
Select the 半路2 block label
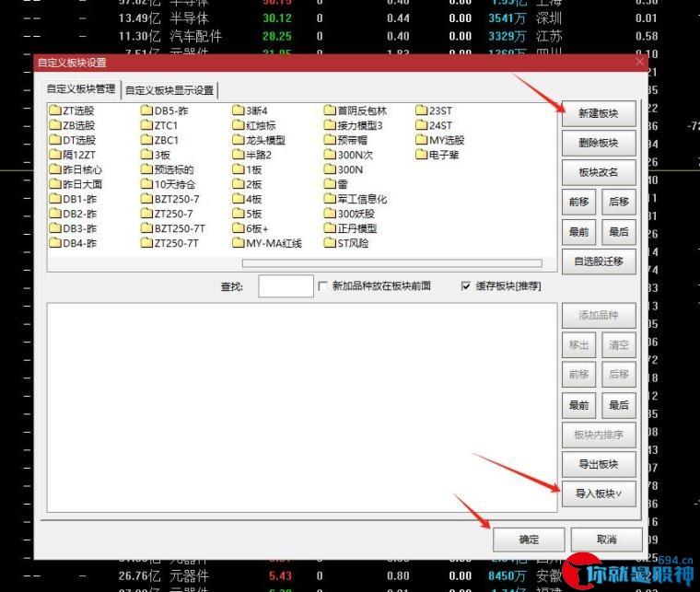point(259,155)
